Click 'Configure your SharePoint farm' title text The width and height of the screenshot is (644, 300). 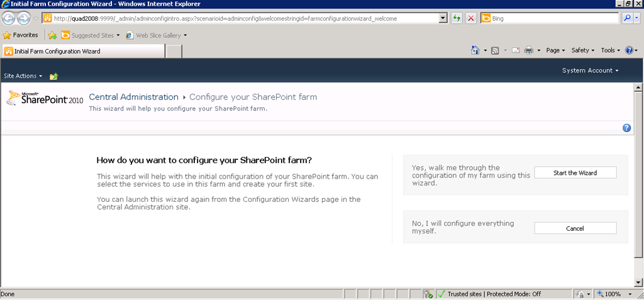coord(253,97)
